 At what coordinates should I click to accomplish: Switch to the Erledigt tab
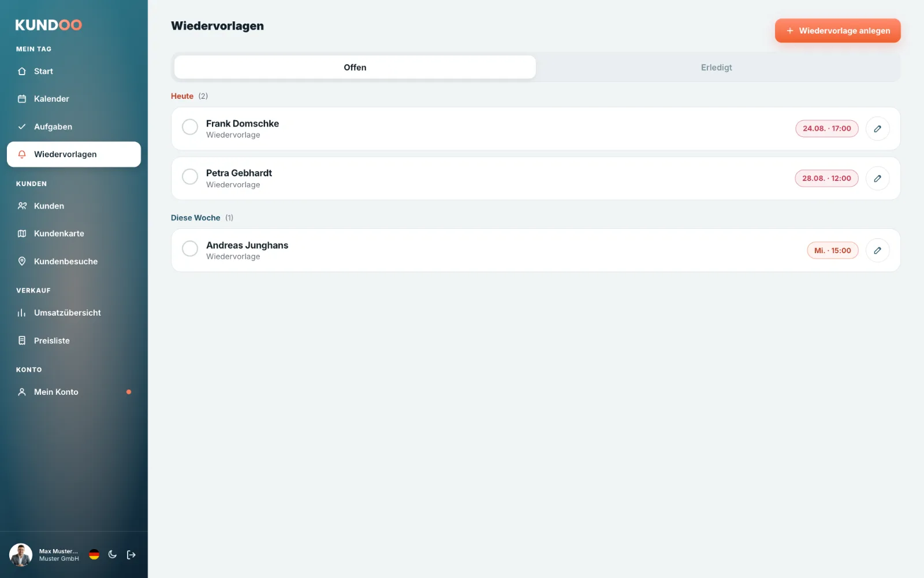716,67
